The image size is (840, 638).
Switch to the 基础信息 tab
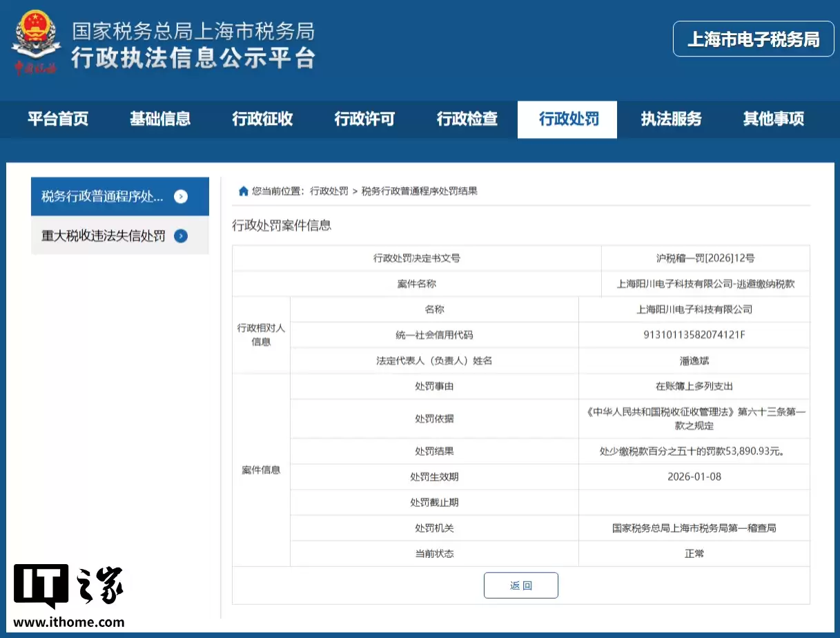(160, 119)
